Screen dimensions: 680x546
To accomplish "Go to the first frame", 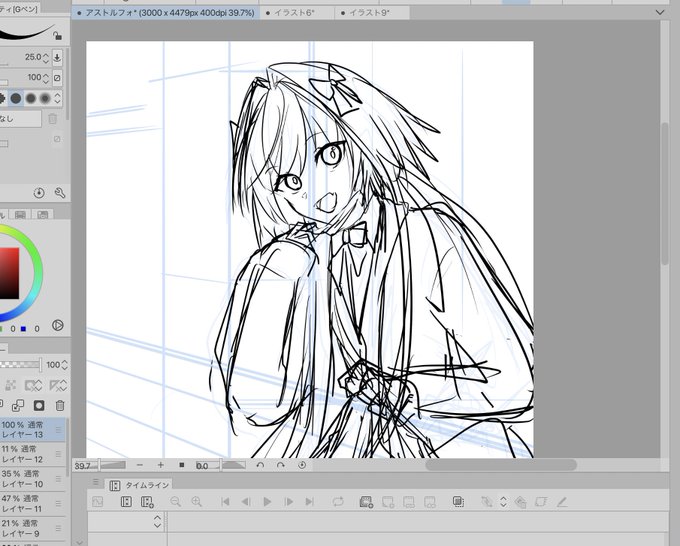I will coord(225,502).
